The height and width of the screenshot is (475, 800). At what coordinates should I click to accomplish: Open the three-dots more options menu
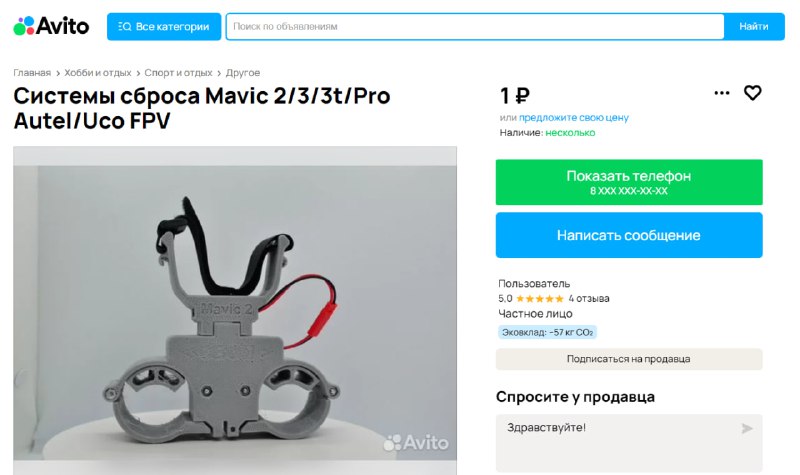721,93
